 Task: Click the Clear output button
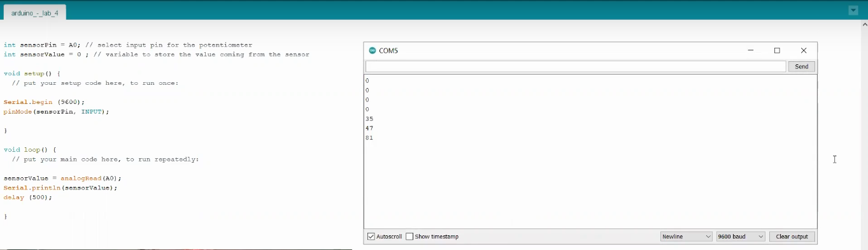pos(792,237)
